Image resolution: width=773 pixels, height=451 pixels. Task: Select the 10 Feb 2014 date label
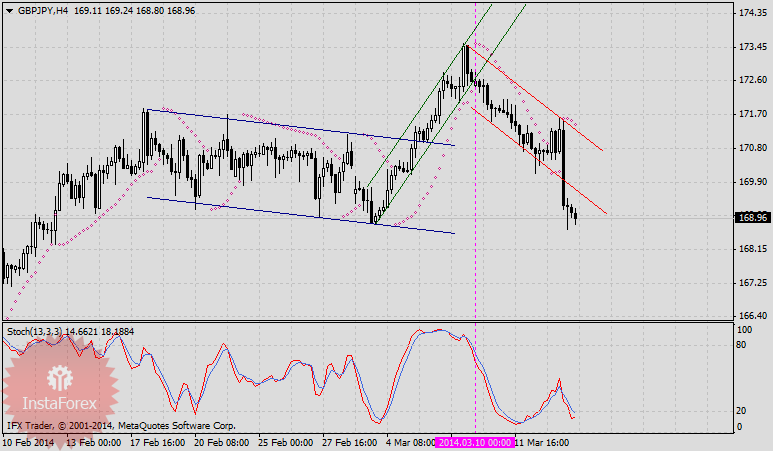(x=31, y=442)
